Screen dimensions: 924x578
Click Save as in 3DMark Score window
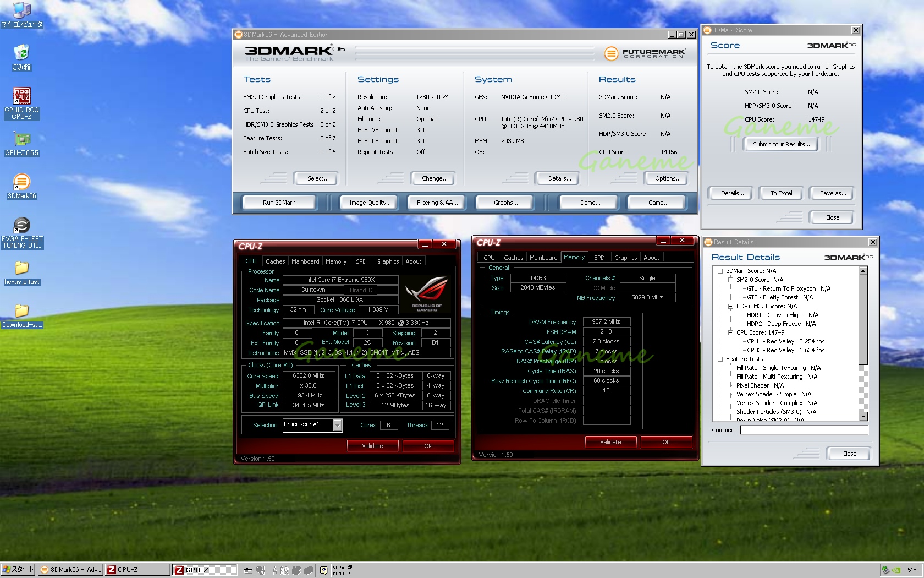(x=833, y=193)
